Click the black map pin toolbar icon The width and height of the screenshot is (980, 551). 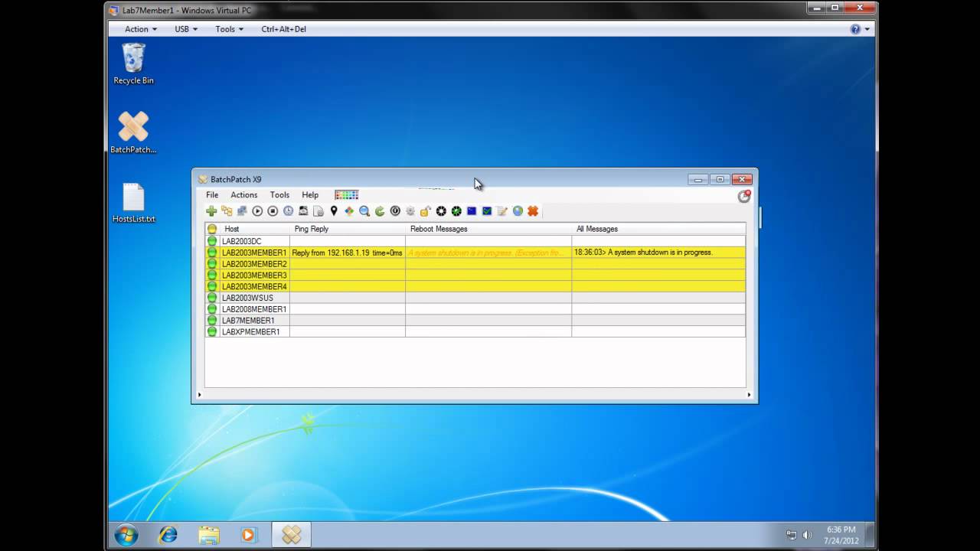point(334,211)
